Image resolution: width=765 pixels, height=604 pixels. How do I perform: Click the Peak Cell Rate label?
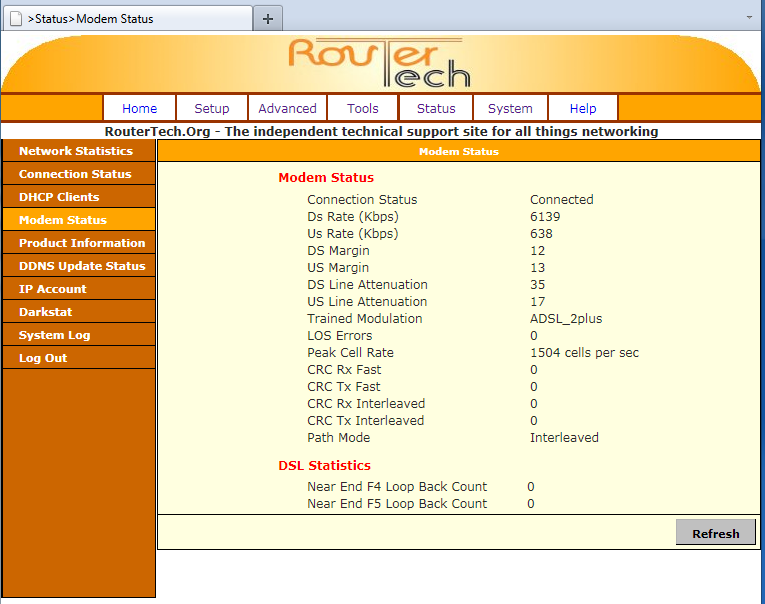click(x=350, y=353)
